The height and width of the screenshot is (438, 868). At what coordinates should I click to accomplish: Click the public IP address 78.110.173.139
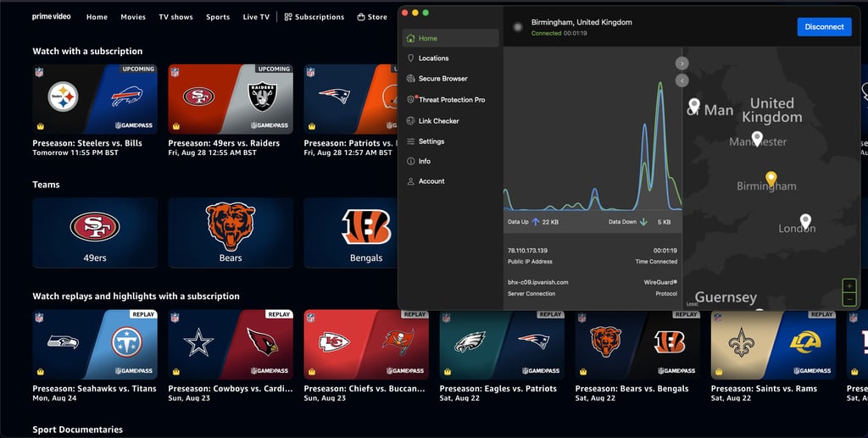pos(527,251)
